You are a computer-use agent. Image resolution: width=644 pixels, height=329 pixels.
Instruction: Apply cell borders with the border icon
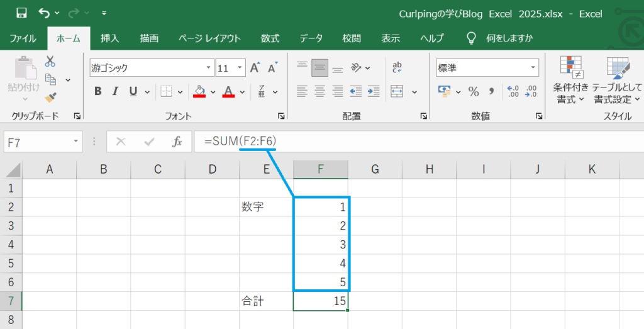pos(166,91)
